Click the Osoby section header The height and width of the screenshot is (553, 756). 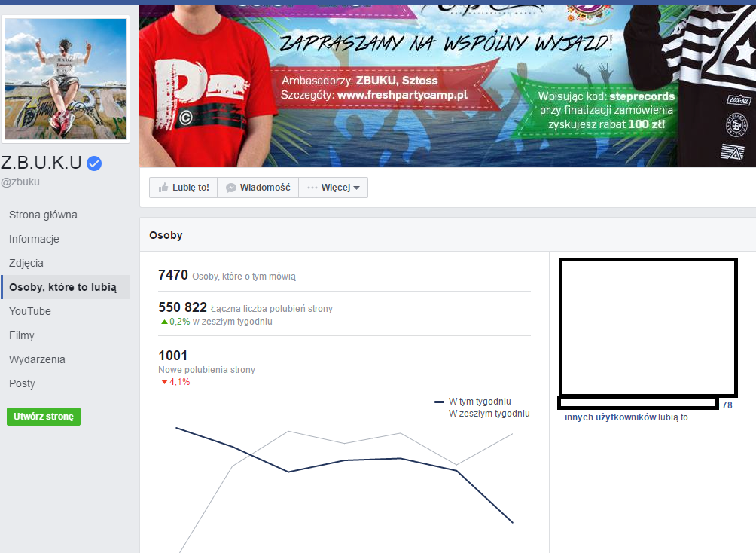(x=166, y=236)
